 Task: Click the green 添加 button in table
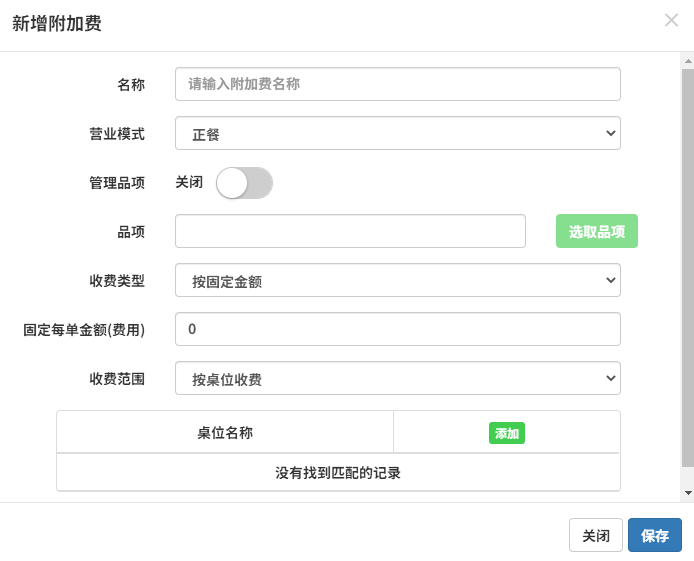click(x=507, y=433)
